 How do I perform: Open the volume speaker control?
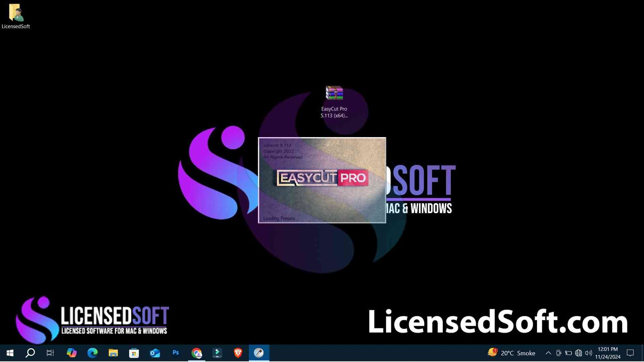click(588, 353)
